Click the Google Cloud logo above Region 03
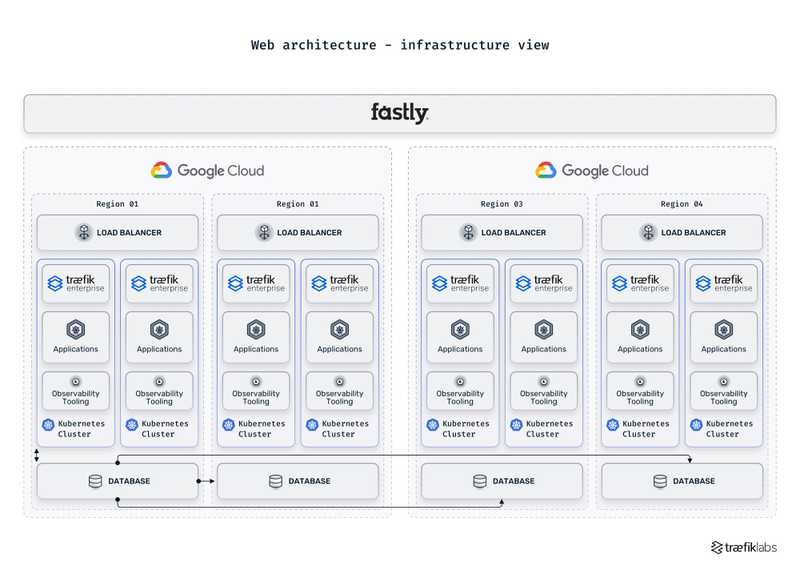 pyautogui.click(x=591, y=171)
